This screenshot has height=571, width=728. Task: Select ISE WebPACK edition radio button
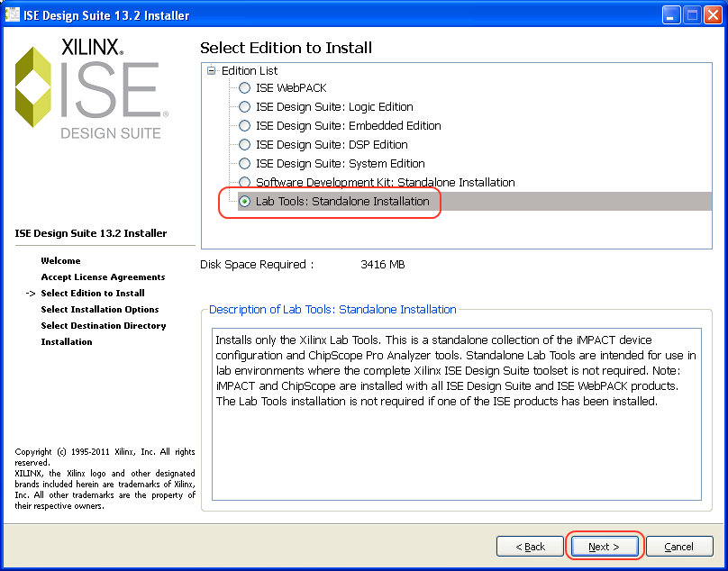coord(244,87)
